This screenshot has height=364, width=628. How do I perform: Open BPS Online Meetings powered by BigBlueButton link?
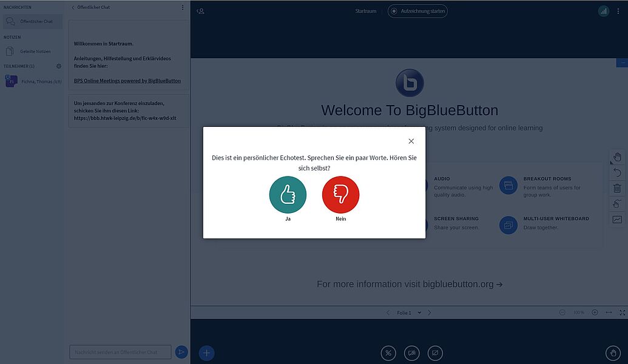(x=127, y=81)
